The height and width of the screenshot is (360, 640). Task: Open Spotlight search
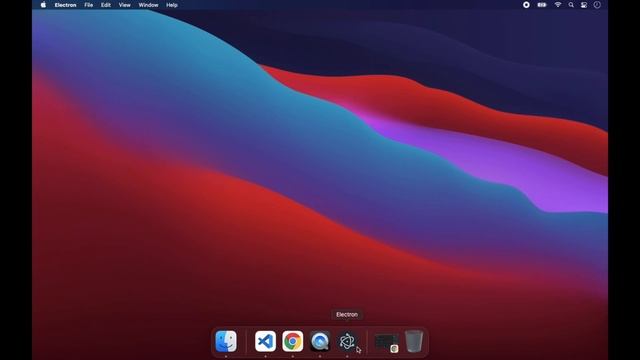[571, 5]
